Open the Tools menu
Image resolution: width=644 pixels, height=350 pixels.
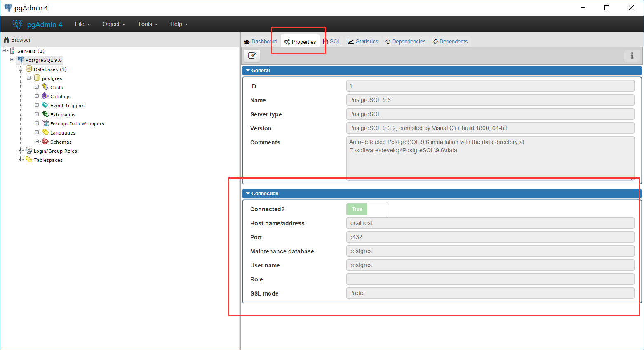click(x=148, y=24)
